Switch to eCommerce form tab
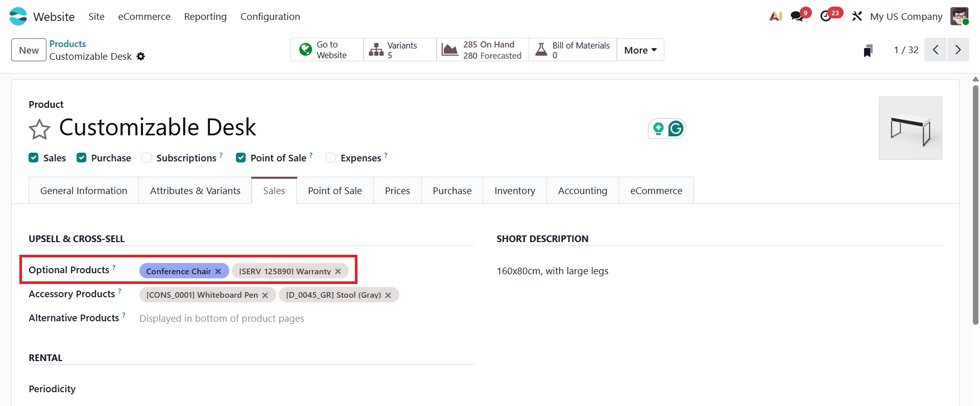The height and width of the screenshot is (406, 980). [x=656, y=190]
